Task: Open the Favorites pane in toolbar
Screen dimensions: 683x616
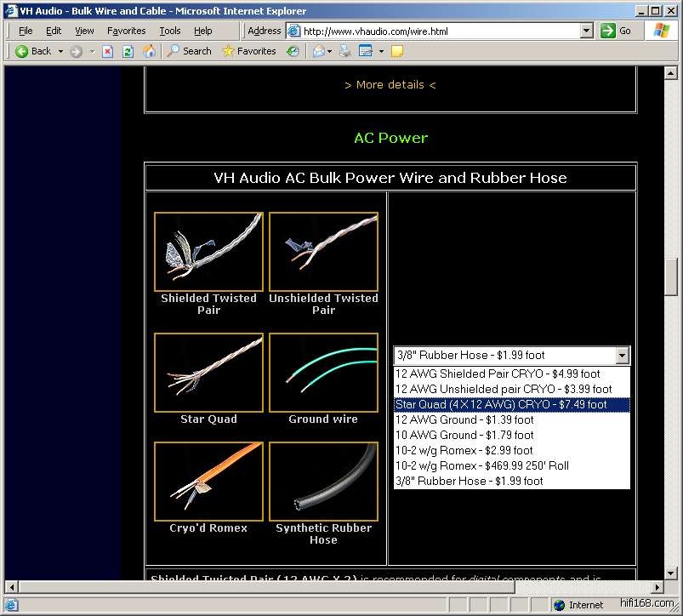Action: [248, 51]
